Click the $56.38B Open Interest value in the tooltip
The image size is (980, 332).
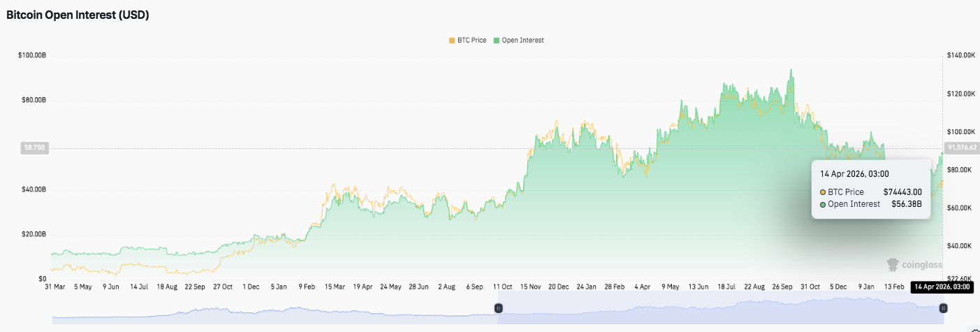click(907, 204)
